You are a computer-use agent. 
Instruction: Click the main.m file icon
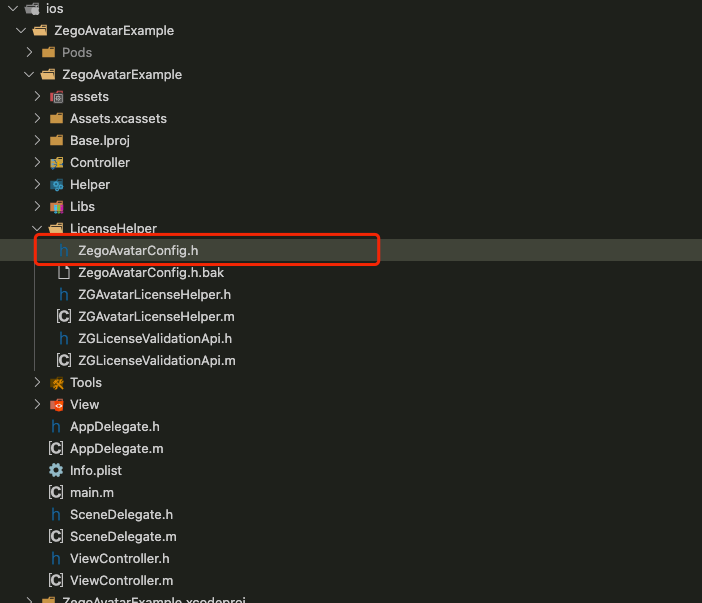tap(56, 492)
